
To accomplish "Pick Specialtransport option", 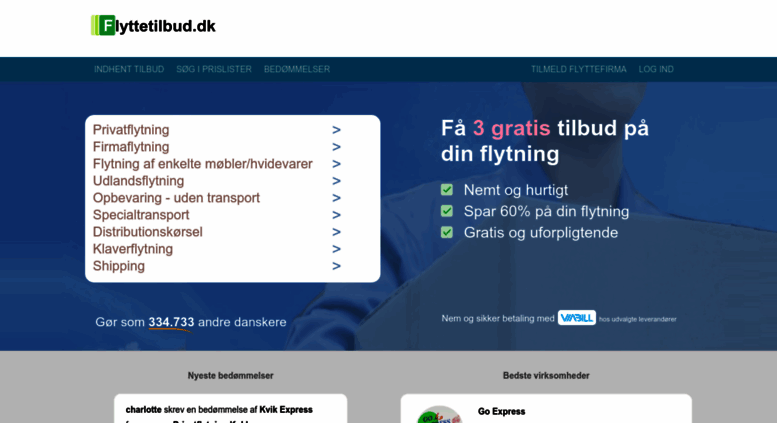I will point(141,215).
